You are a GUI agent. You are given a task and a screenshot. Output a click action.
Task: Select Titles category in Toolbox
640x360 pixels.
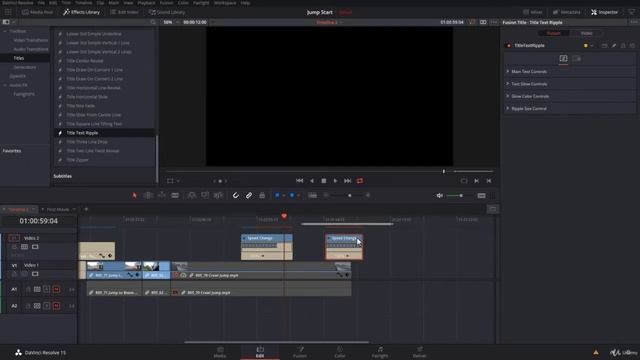pyautogui.click(x=19, y=58)
